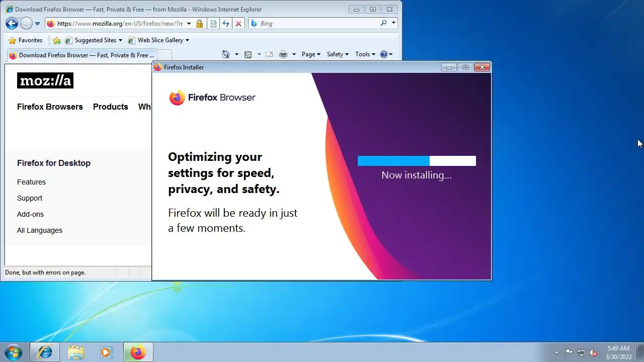
Task: Click the Add to Favorites Bar icon
Action: (x=57, y=40)
